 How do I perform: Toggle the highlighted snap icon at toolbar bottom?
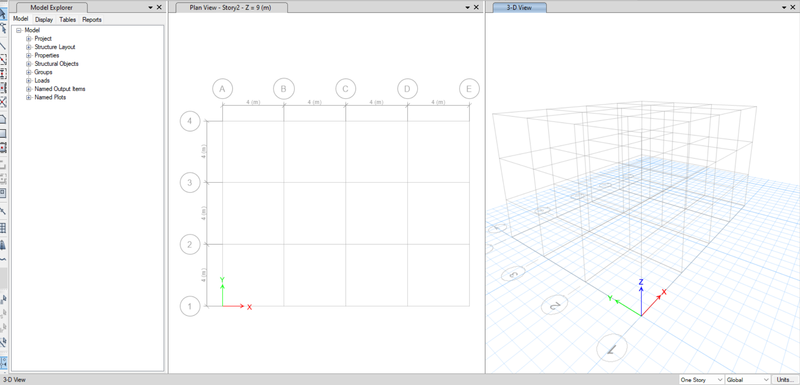tap(3, 362)
